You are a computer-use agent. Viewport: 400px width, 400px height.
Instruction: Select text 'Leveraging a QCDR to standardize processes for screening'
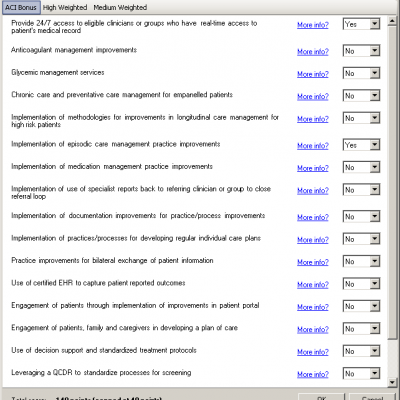(x=101, y=373)
